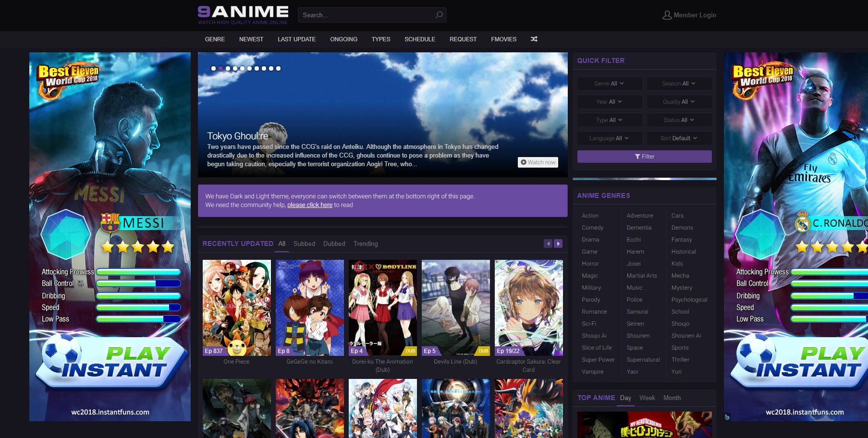The image size is (868, 438).
Task: Open the One Piece thumbnail
Action: (237, 308)
